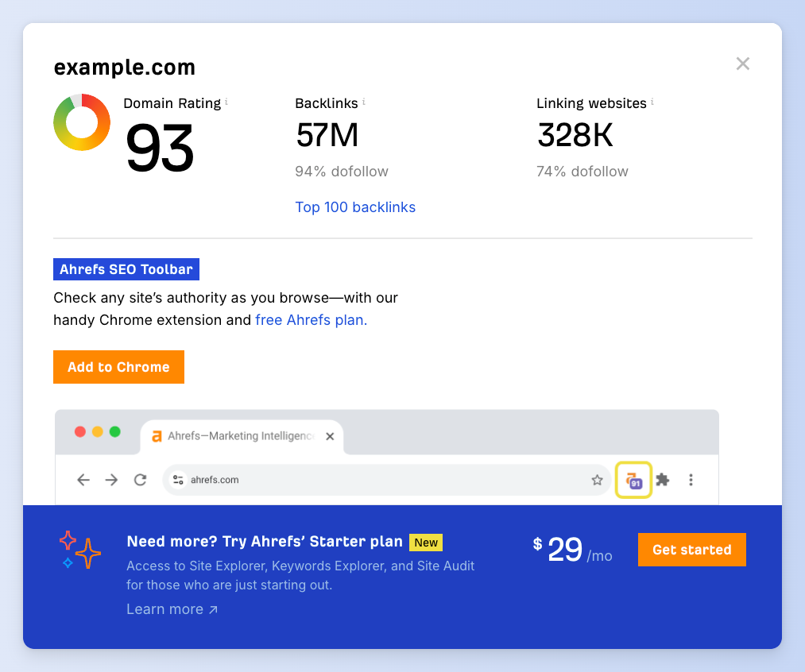Close the example.com results dialog

pyautogui.click(x=742, y=64)
